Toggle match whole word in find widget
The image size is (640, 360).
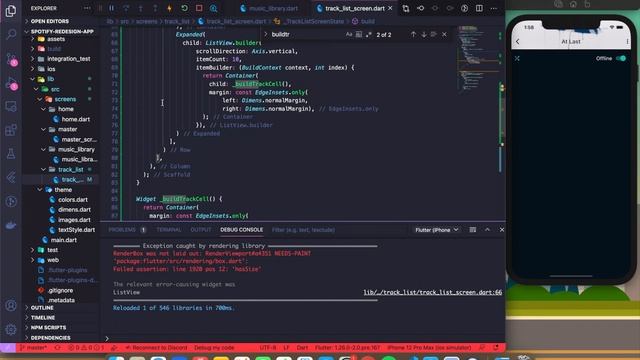(358, 35)
